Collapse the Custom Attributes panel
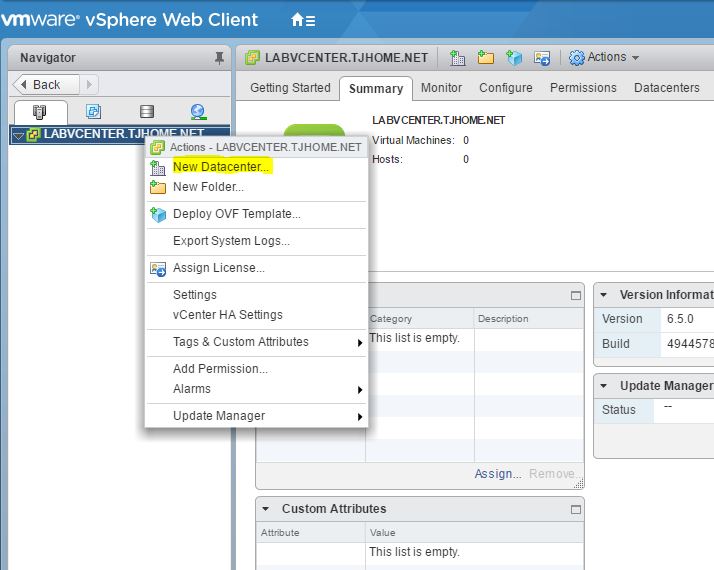The height and width of the screenshot is (570, 714). (265, 509)
